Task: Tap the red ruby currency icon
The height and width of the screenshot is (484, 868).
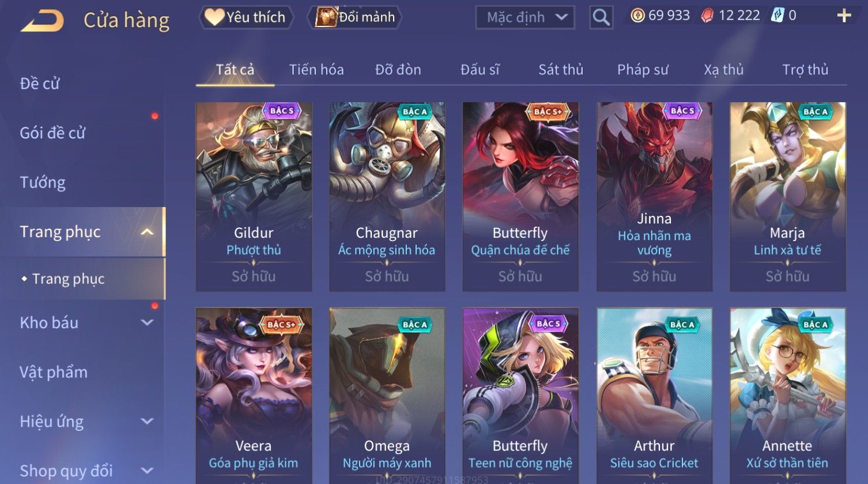Action: (707, 16)
